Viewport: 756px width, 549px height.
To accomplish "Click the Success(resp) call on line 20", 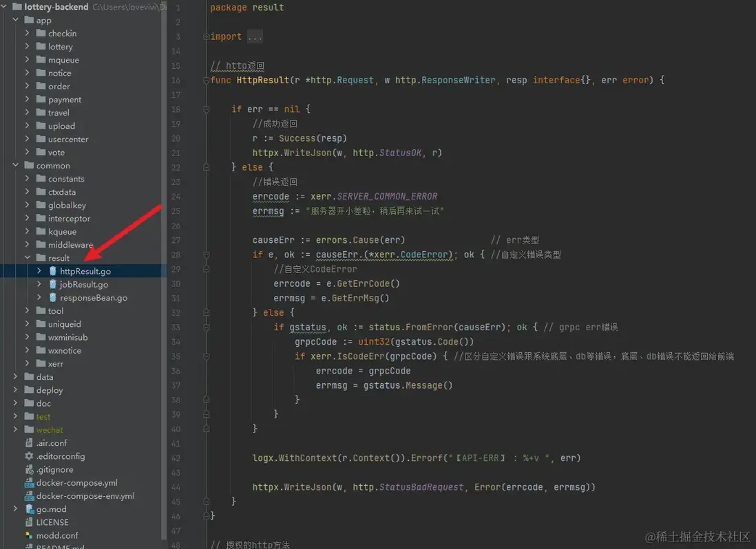I will point(313,138).
